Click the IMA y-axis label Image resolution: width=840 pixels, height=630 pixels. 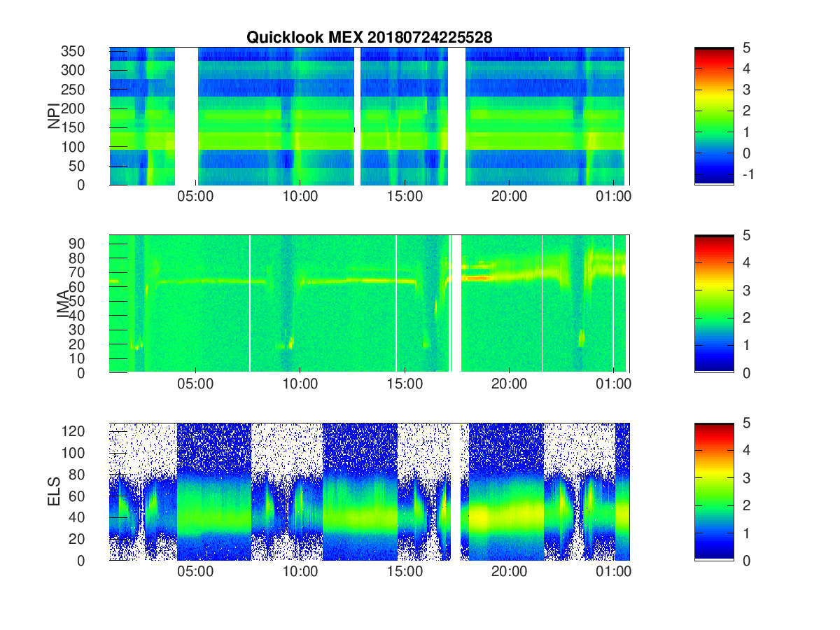(x=64, y=304)
